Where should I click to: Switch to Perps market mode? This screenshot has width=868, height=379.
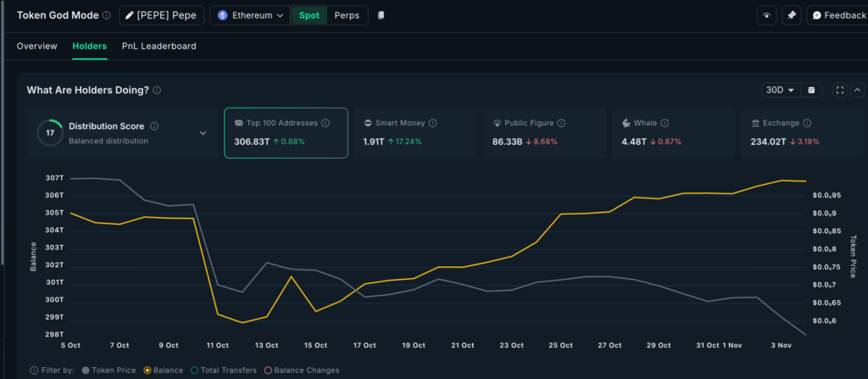(347, 15)
